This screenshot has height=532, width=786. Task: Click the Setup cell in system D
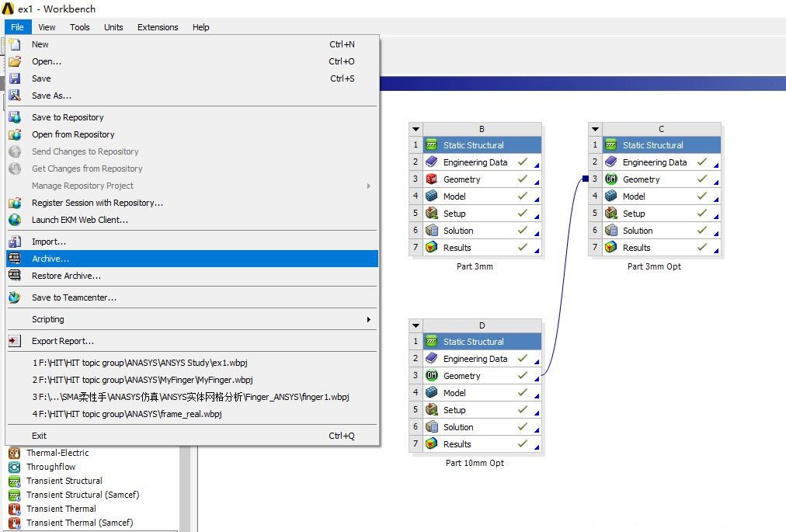(482, 409)
